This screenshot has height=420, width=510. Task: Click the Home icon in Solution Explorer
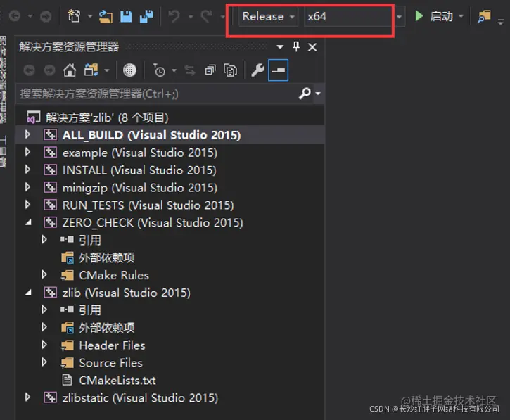tap(70, 70)
